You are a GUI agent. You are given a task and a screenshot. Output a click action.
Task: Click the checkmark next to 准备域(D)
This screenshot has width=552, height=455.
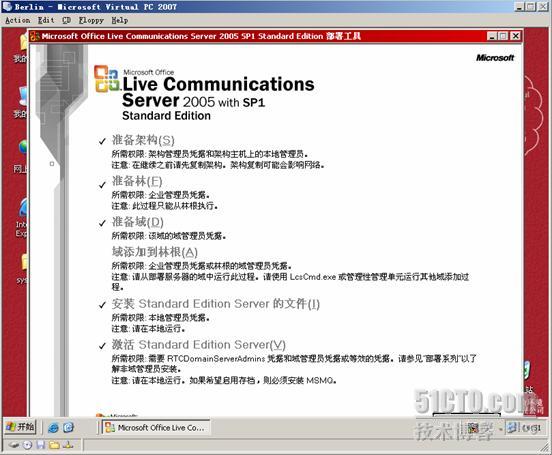point(102,223)
